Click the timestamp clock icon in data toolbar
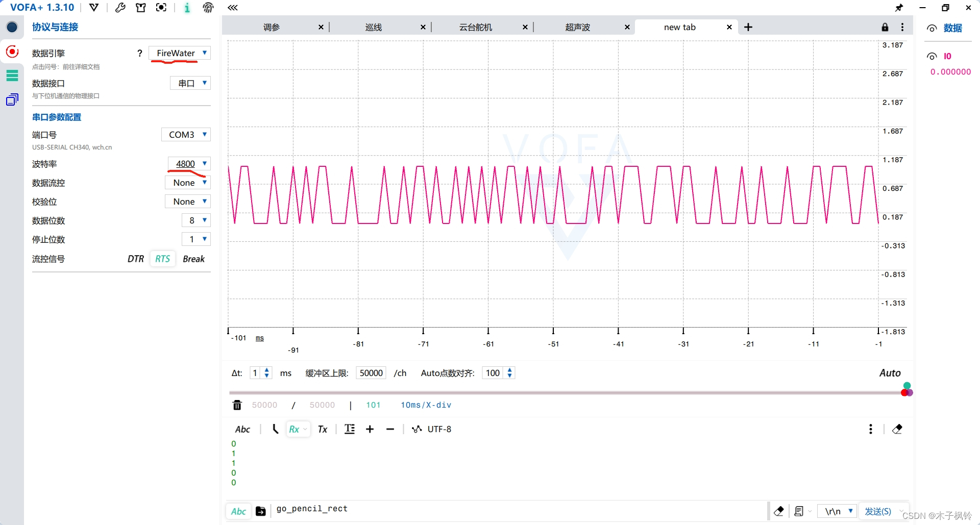 [275, 429]
